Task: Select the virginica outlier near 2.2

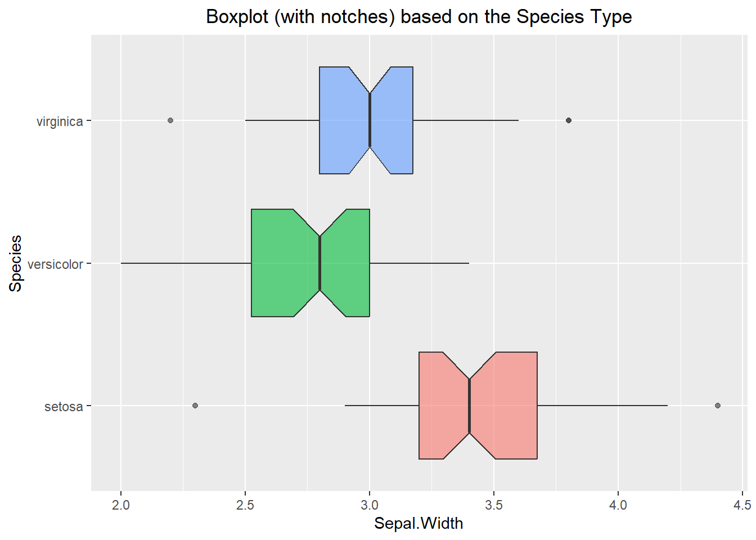Action: (x=170, y=120)
